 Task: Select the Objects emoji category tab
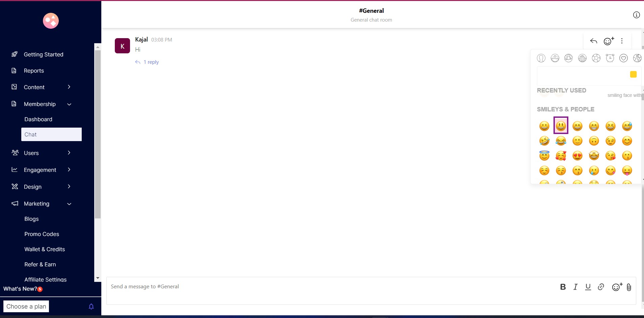click(610, 58)
